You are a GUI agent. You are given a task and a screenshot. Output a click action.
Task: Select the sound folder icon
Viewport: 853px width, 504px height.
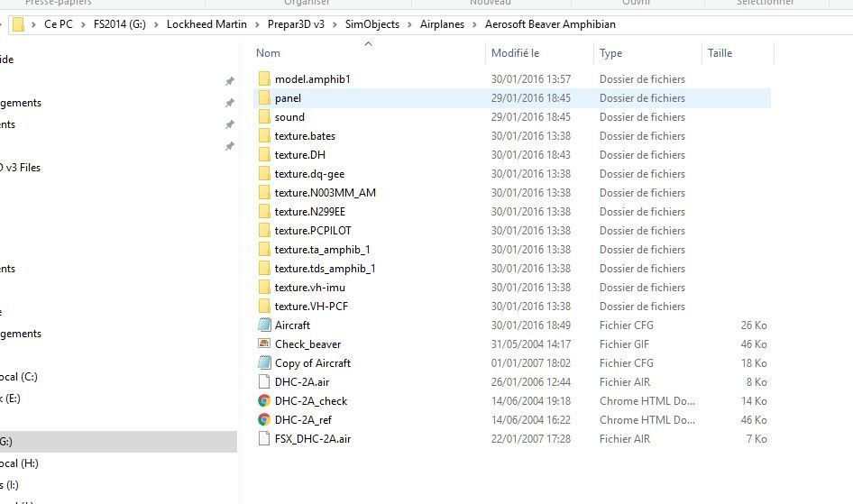[264, 117]
